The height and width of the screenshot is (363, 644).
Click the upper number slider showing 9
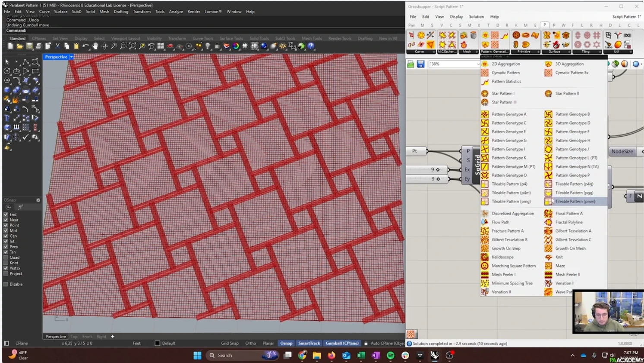(x=427, y=169)
